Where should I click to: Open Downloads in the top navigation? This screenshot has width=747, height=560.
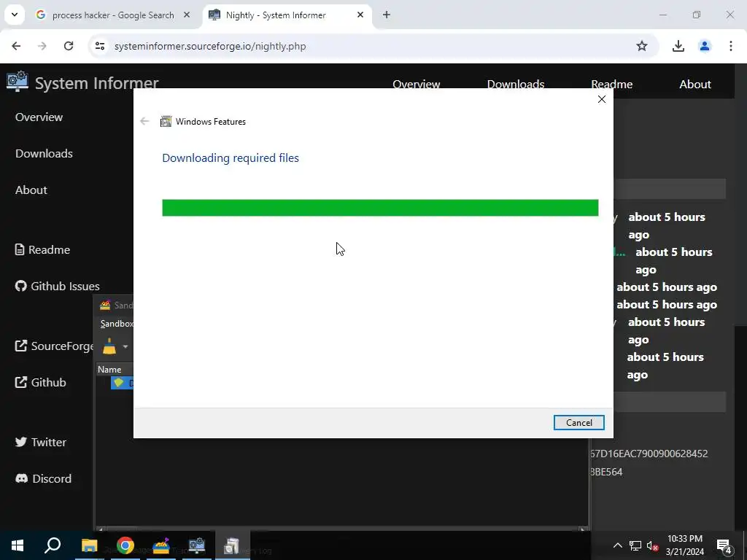click(516, 85)
